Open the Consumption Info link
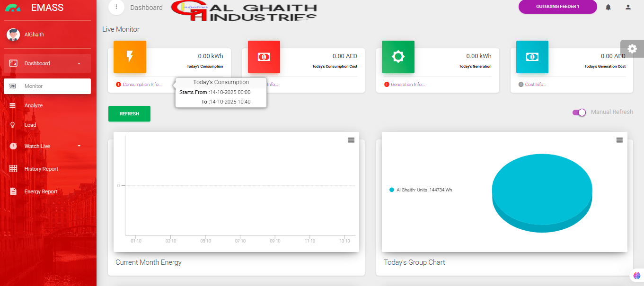Image resolution: width=644 pixels, height=286 pixels. click(142, 85)
